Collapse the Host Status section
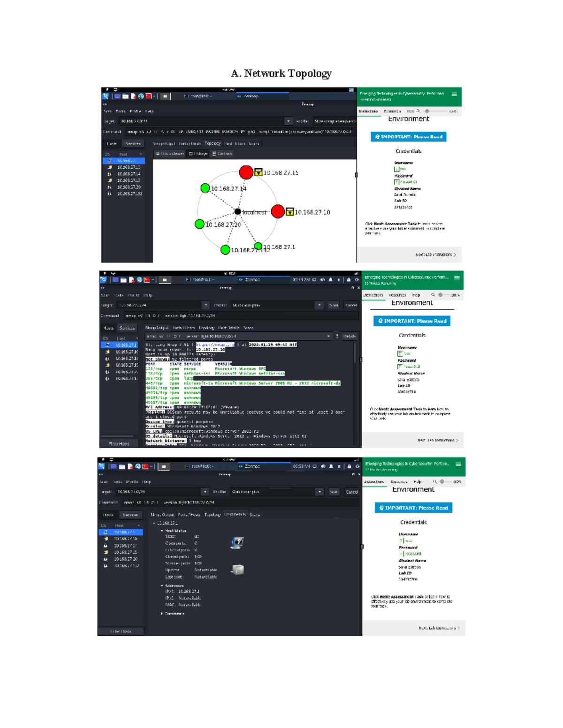563x728 pixels. point(162,530)
